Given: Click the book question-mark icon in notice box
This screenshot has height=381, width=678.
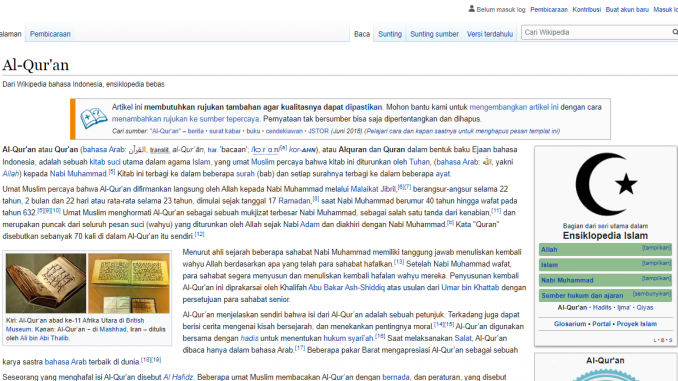Looking at the screenshot, I should point(93,118).
